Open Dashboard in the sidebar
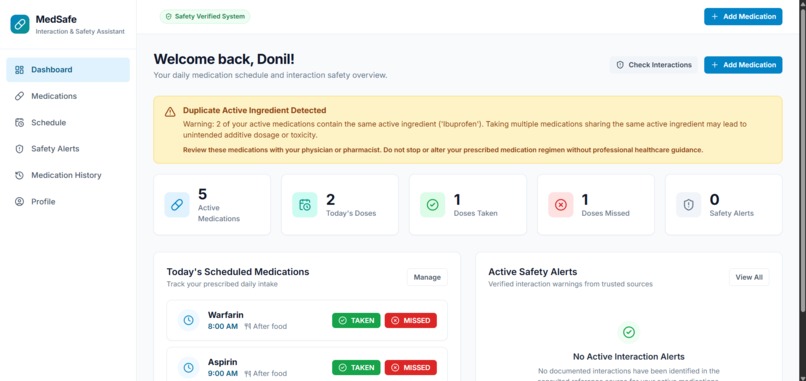 coord(68,70)
